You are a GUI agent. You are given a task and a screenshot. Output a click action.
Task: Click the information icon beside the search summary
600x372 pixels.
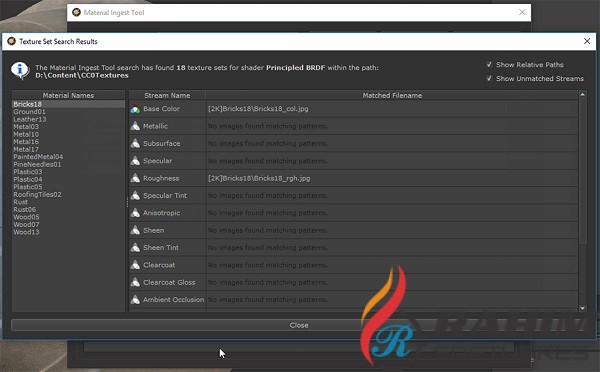(x=20, y=71)
